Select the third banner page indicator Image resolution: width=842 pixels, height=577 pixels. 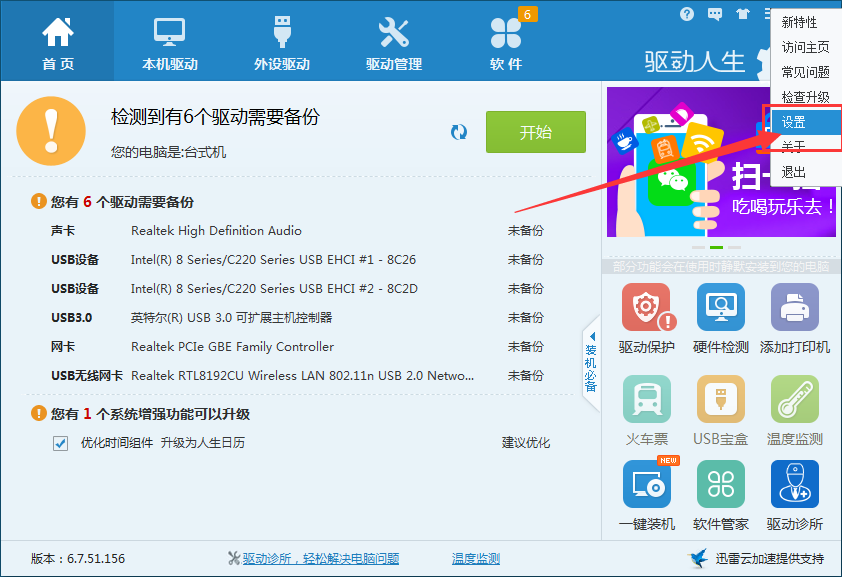tap(735, 247)
